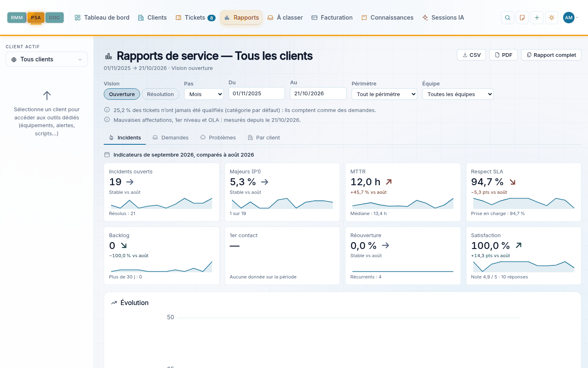Switch to the DOC module

[x=54, y=18]
